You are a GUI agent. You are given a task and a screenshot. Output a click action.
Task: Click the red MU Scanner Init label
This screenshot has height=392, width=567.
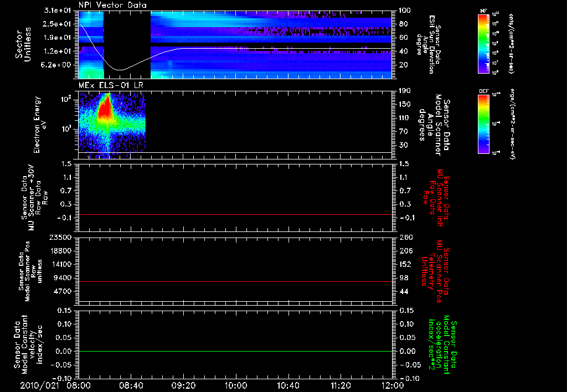[436, 198]
